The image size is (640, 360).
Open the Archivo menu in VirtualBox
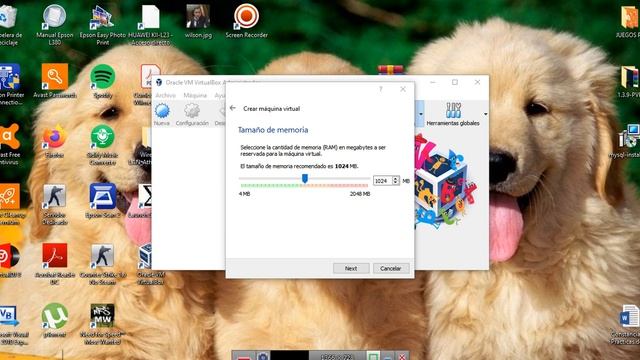click(165, 95)
